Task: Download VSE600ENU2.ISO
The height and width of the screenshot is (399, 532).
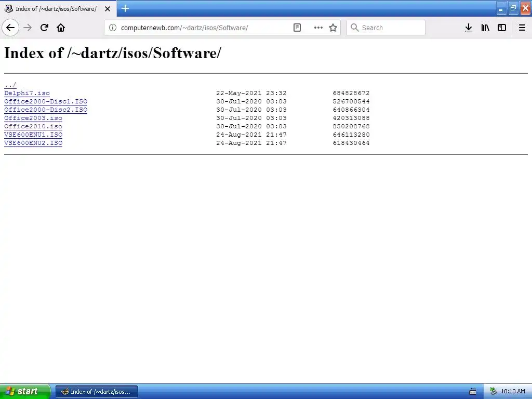Action: click(33, 143)
